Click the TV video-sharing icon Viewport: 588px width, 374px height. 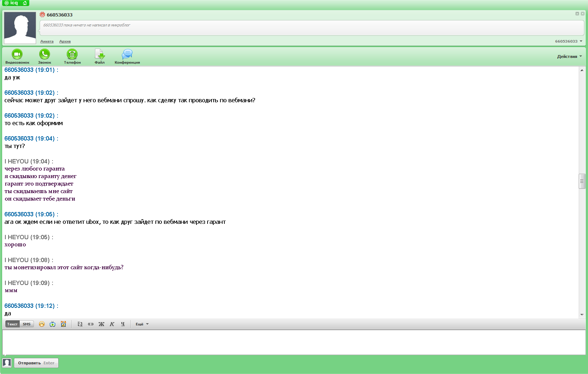point(53,324)
